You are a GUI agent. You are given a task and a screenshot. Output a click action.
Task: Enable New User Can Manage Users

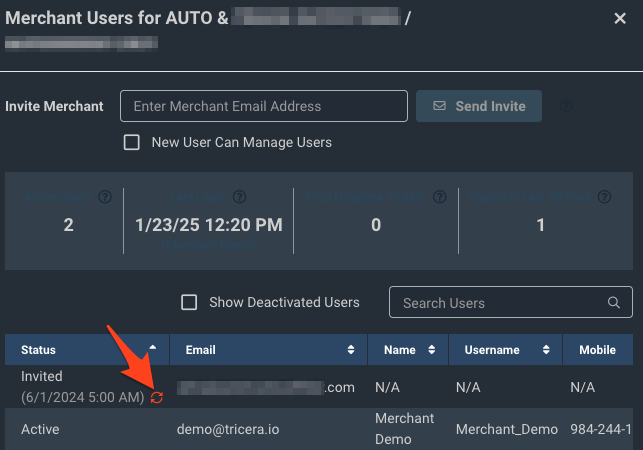(x=132, y=142)
